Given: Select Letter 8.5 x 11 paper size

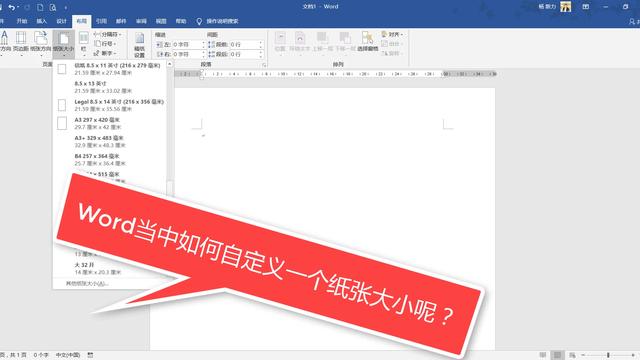Looking at the screenshot, I should 110,69.
